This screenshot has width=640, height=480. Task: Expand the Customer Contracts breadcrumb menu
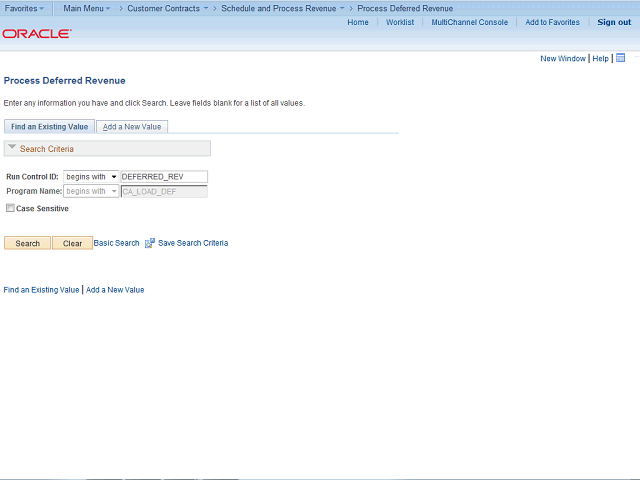pyautogui.click(x=168, y=8)
